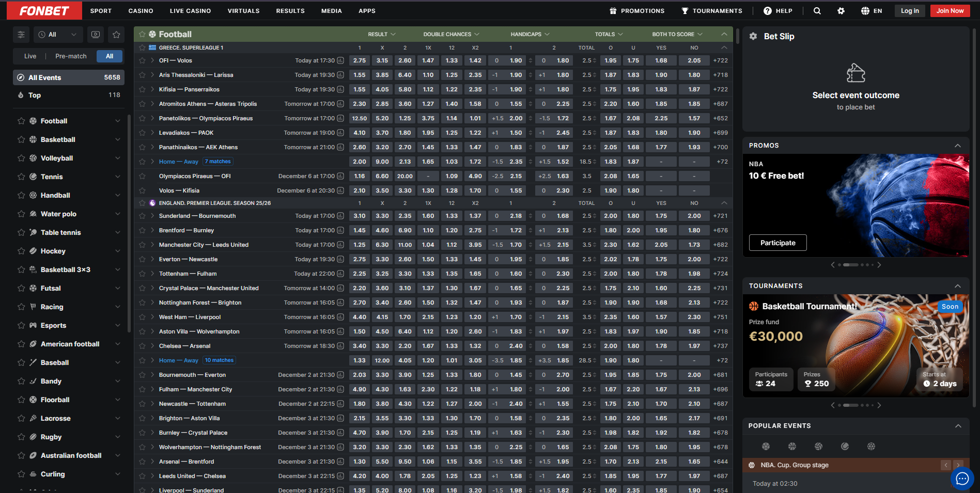Expand the Tennis category chevron
Image resolution: width=980 pixels, height=493 pixels.
click(x=118, y=177)
